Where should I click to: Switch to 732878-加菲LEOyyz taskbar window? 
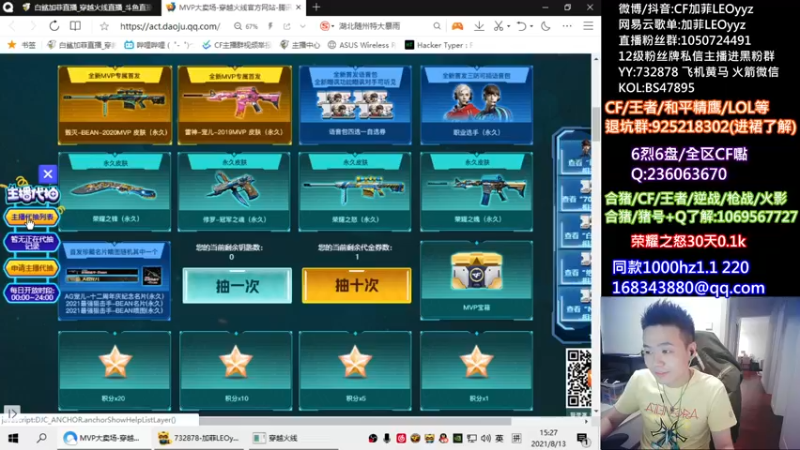click(198, 438)
